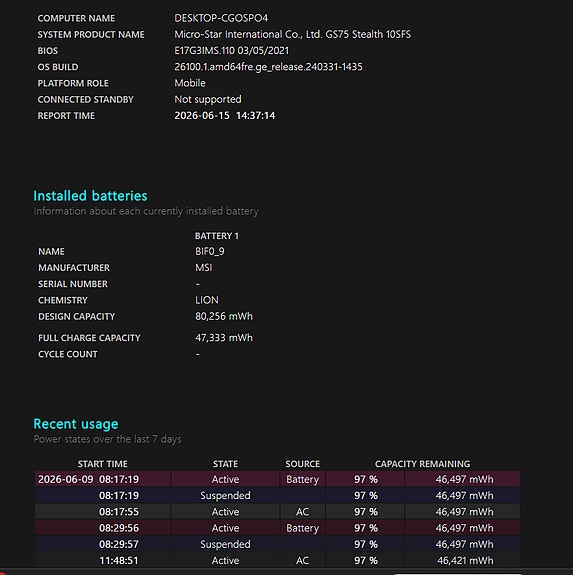
Task: Click the Recent usage heading
Action: (76, 424)
